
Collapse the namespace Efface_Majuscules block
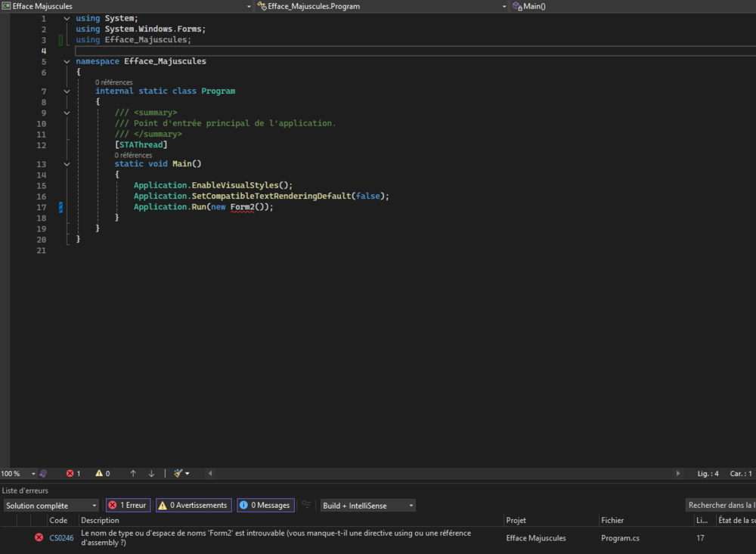pos(67,61)
